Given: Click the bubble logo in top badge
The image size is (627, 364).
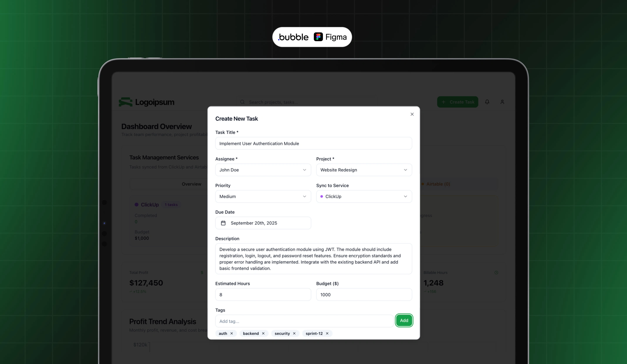Looking at the screenshot, I should [x=293, y=37].
